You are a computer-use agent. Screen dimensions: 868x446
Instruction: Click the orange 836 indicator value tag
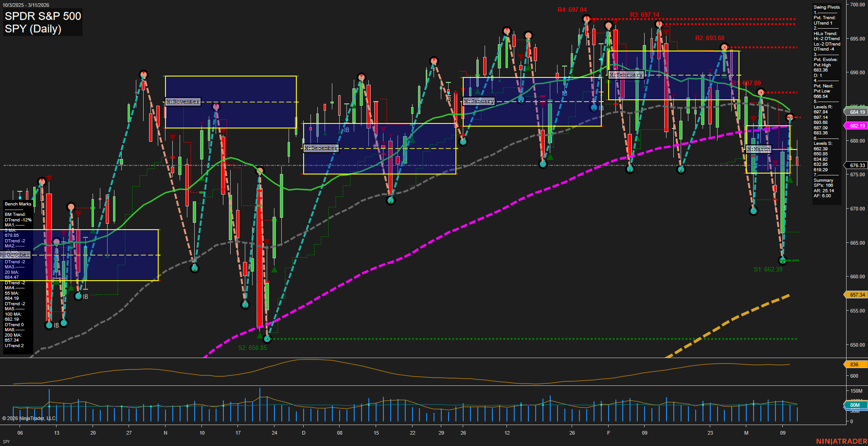coord(854,364)
